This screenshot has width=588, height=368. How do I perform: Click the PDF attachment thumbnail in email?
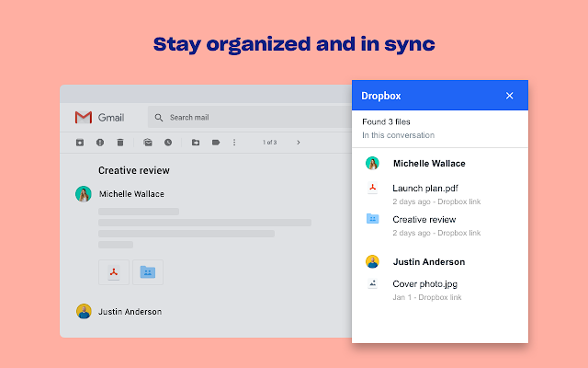pyautogui.click(x=114, y=272)
